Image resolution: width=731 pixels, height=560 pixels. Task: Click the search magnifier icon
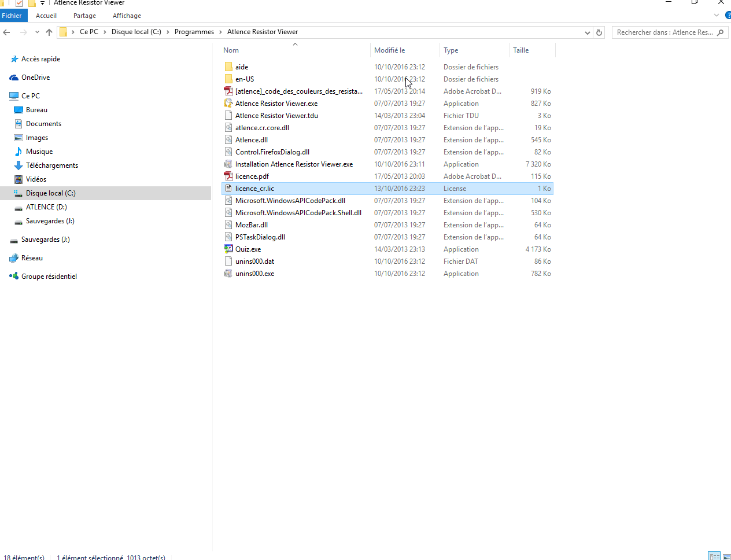pyautogui.click(x=721, y=32)
